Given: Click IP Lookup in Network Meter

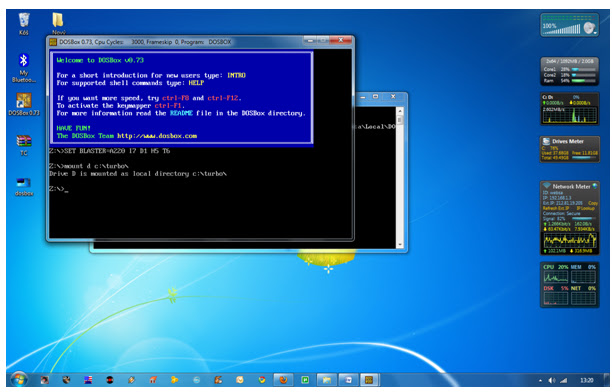Looking at the screenshot, I should (x=585, y=208).
